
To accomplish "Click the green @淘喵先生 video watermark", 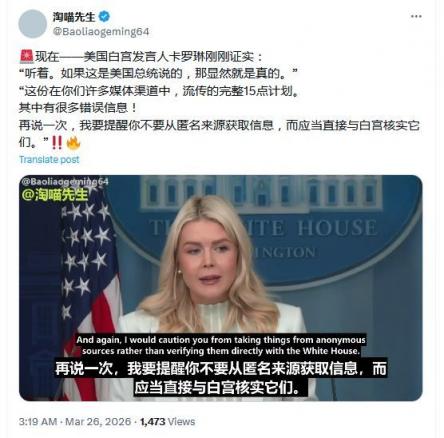I will pyautogui.click(x=55, y=195).
